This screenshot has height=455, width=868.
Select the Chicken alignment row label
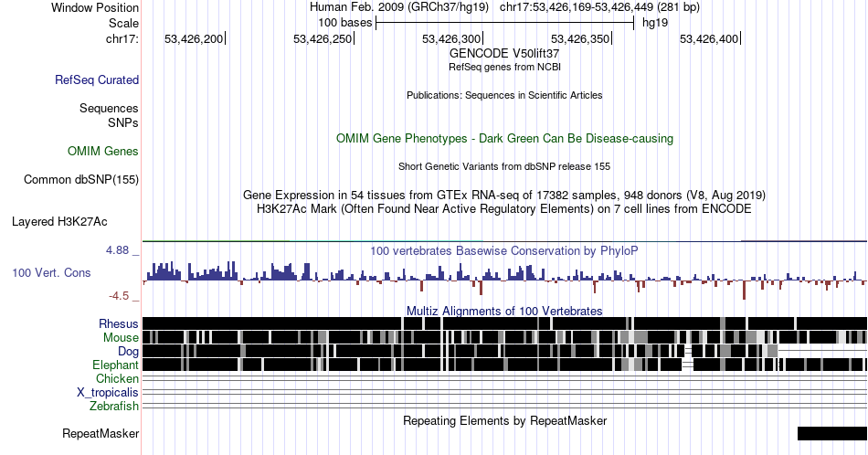coord(117,378)
